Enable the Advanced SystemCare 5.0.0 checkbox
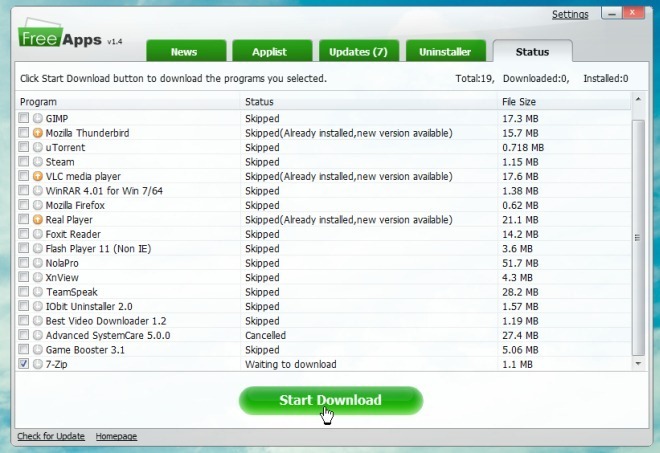This screenshot has width=660, height=453. (x=24, y=335)
